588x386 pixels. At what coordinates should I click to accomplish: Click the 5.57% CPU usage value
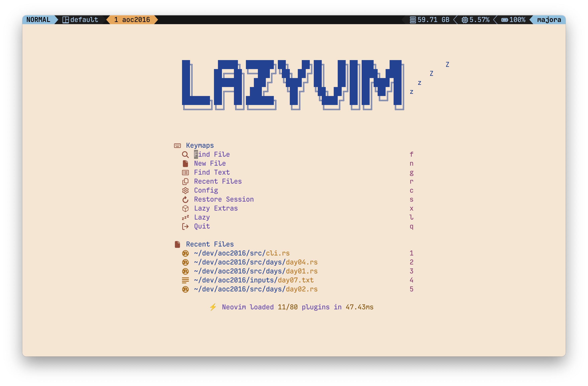[479, 20]
